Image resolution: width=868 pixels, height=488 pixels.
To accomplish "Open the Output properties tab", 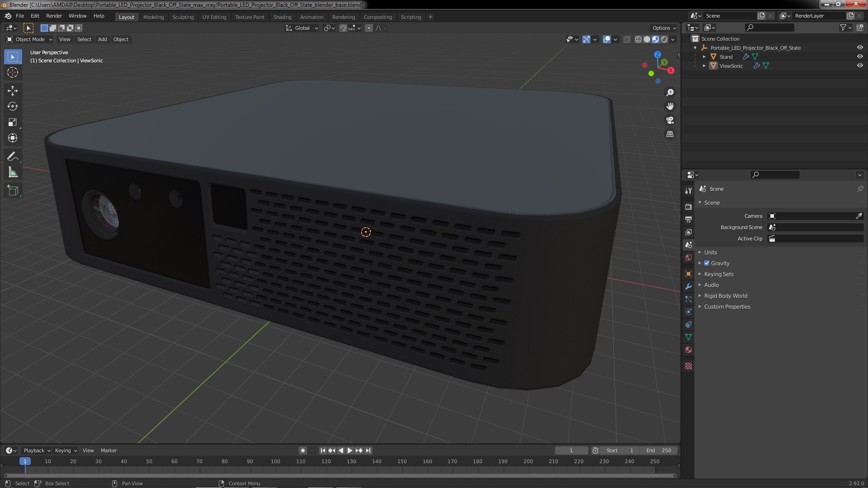I will [x=689, y=219].
